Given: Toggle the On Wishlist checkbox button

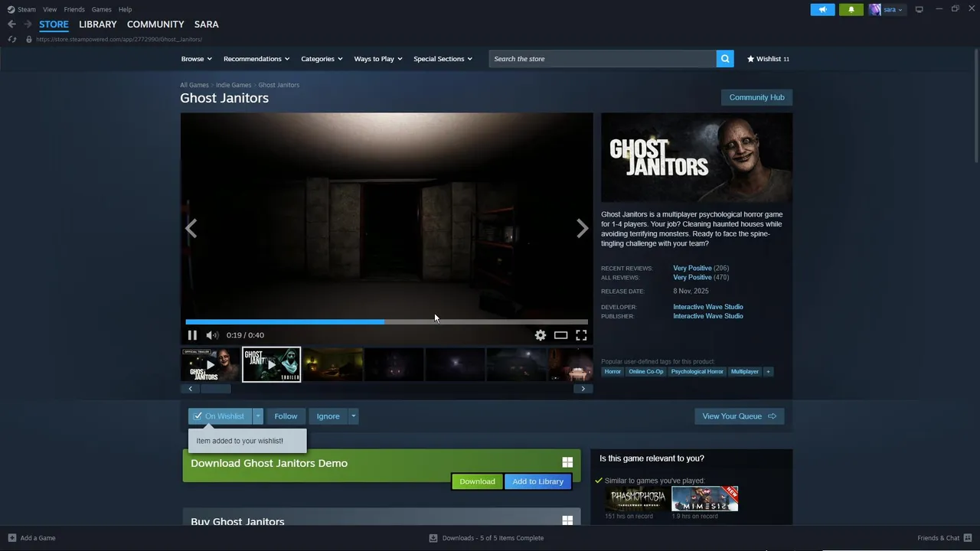Looking at the screenshot, I should [220, 416].
